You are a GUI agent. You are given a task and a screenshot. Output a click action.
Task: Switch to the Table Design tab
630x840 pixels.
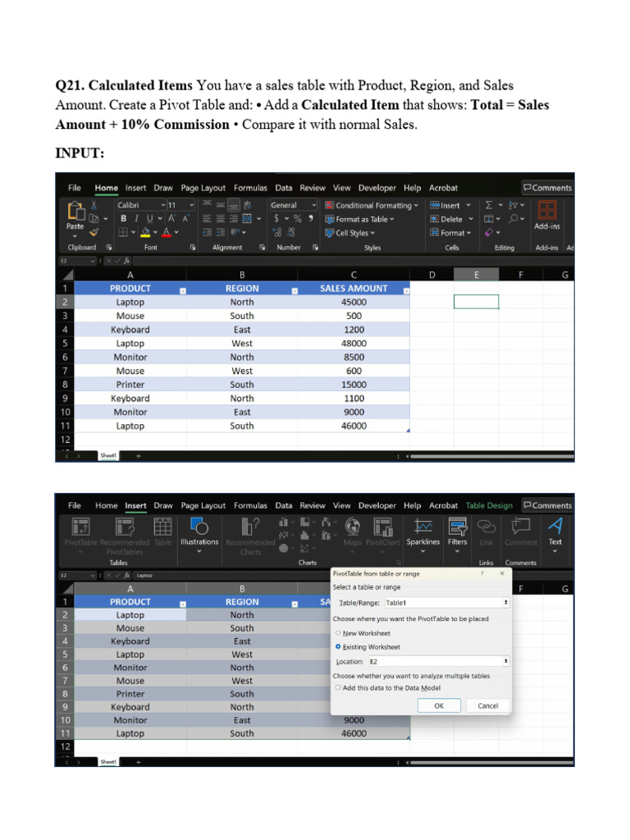[x=489, y=505]
